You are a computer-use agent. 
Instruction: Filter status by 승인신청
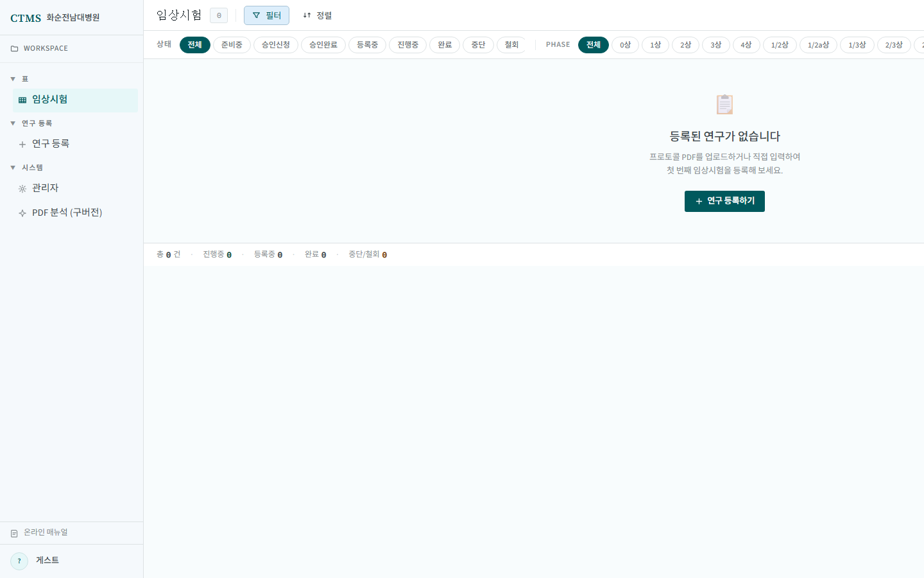pyautogui.click(x=276, y=45)
